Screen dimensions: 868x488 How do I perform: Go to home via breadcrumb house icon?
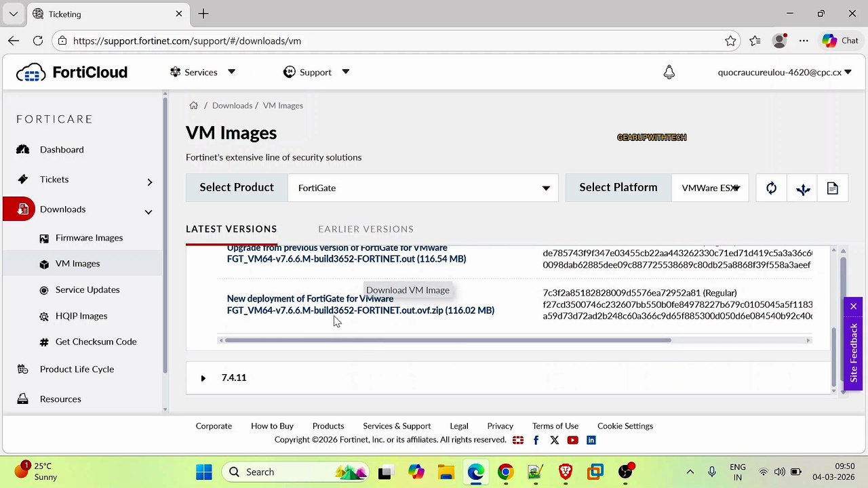pyautogui.click(x=193, y=106)
